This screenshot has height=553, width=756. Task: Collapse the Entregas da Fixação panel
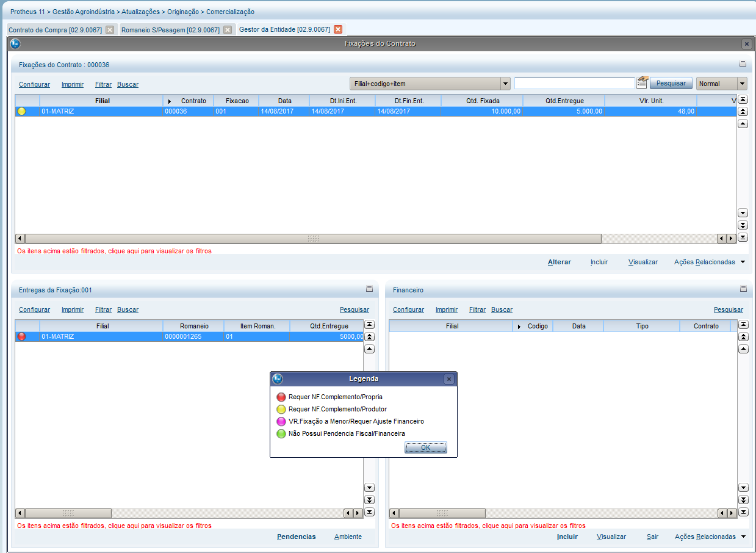click(369, 289)
